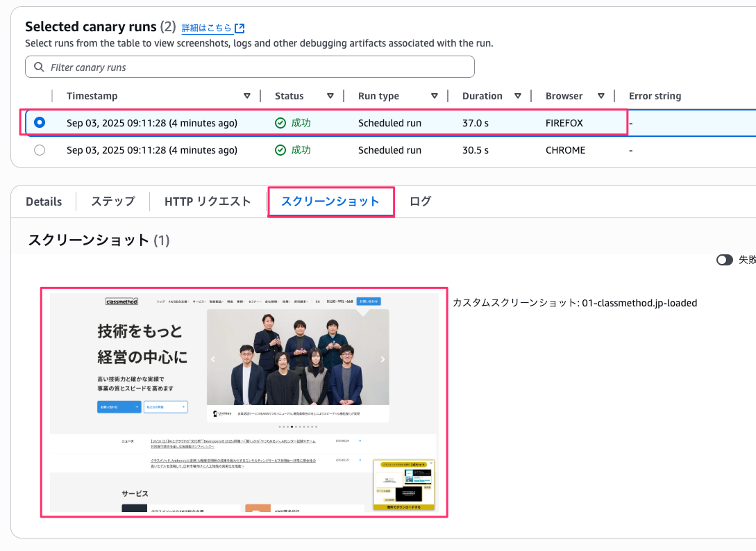Click the 37.0 s duration value

476,123
